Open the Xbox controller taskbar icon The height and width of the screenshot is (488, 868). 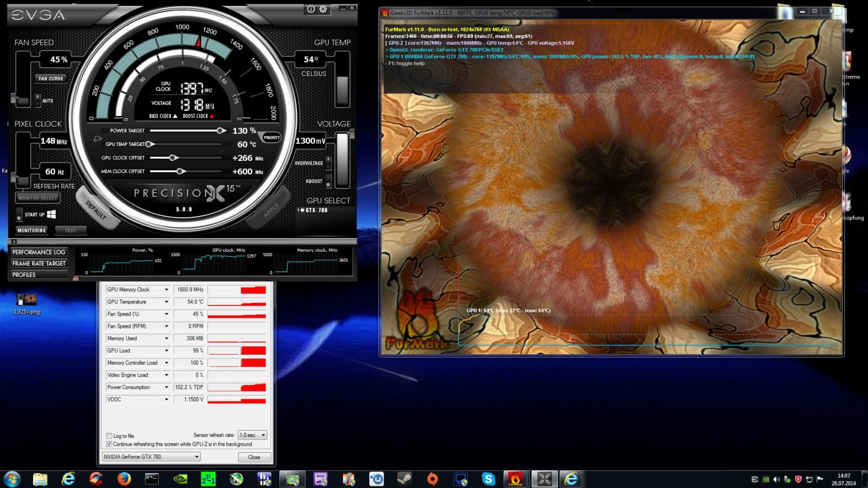236,479
